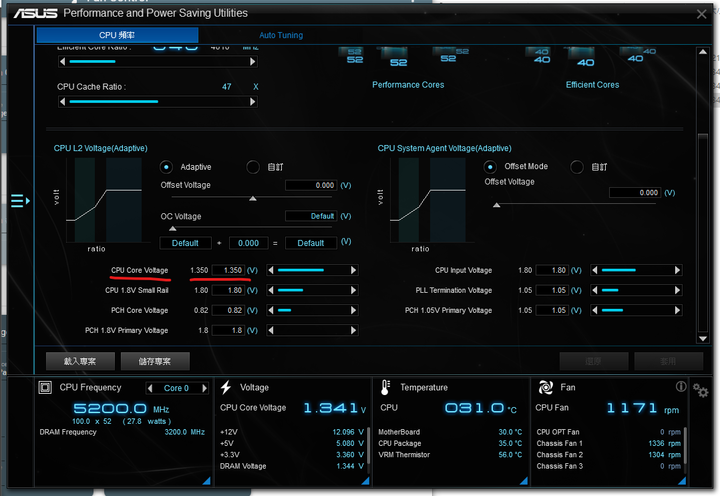
Task: Open the Auto Tuning tab
Action: pos(281,35)
